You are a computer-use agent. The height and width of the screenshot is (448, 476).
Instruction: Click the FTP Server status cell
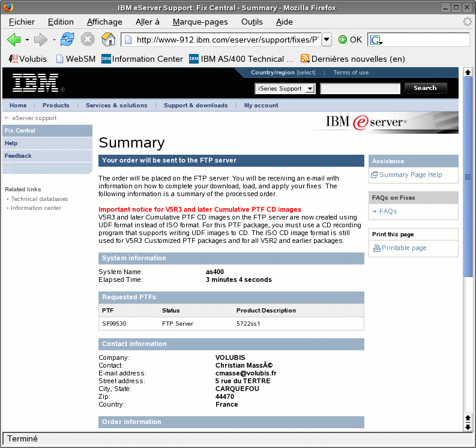click(x=178, y=324)
